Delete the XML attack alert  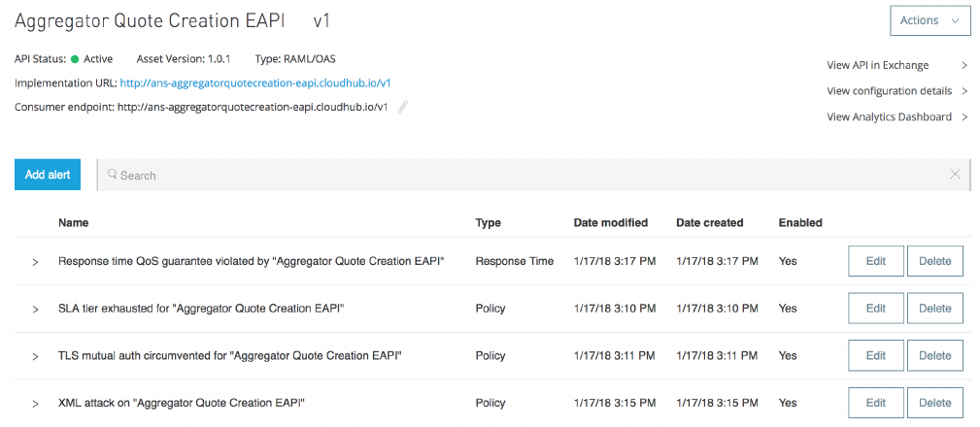(934, 403)
